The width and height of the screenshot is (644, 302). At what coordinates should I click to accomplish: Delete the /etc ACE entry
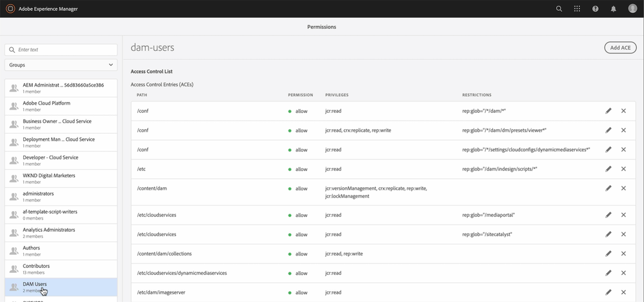623,169
